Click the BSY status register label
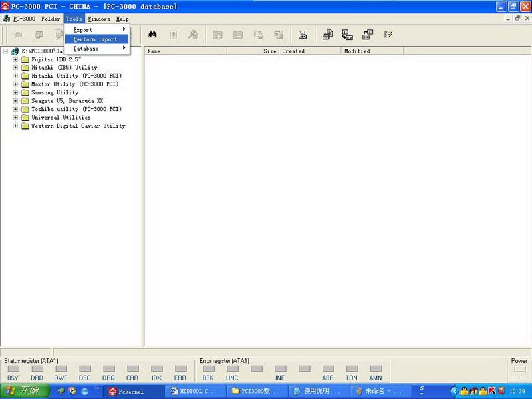This screenshot has height=399, width=532. point(13,378)
